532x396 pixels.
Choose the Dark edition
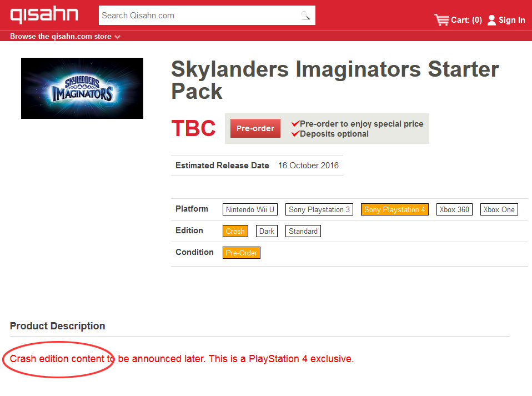267,231
